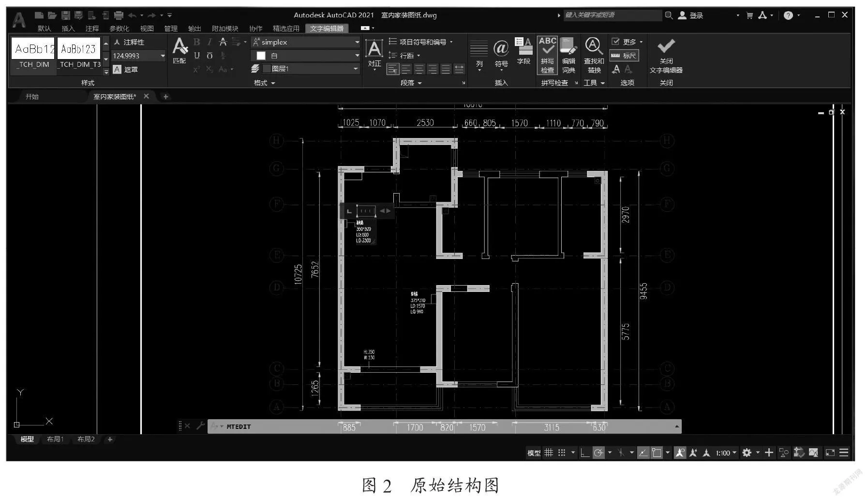Expand the Format (格式) panel
The height and width of the screenshot is (501, 868).
click(x=264, y=83)
